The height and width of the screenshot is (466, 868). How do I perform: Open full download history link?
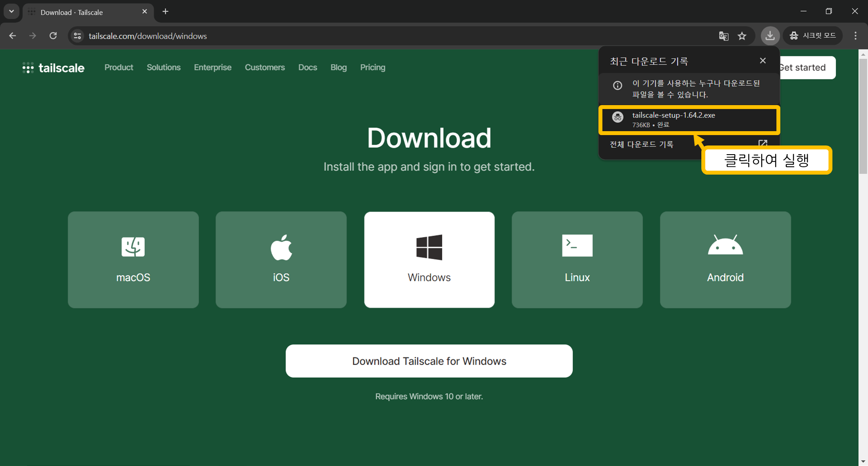pyautogui.click(x=641, y=144)
